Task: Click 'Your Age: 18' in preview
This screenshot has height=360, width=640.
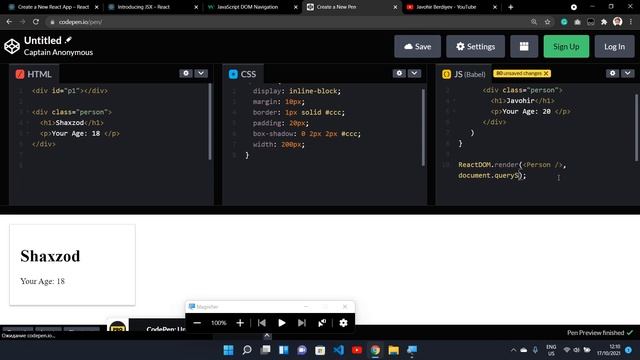Action: point(42,281)
